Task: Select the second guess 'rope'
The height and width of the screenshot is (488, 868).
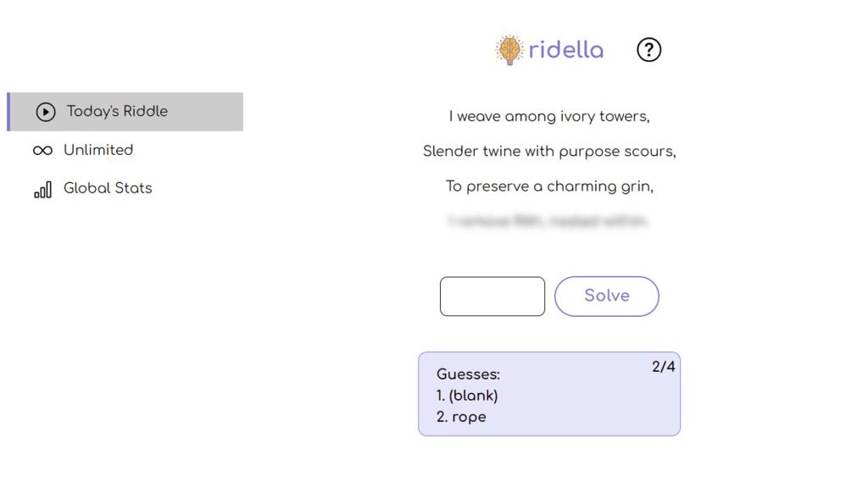Action: (x=461, y=417)
